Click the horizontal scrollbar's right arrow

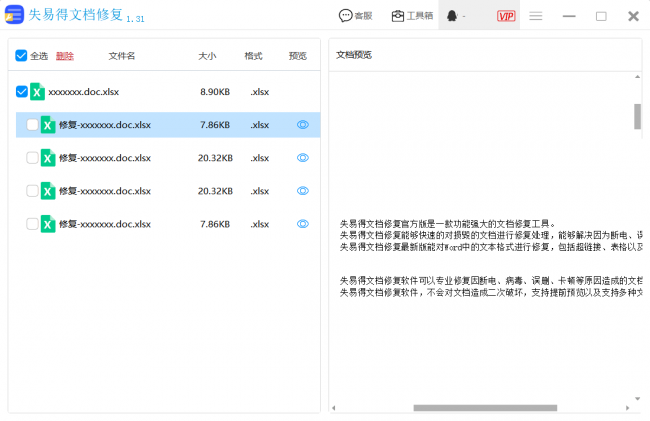(x=628, y=408)
